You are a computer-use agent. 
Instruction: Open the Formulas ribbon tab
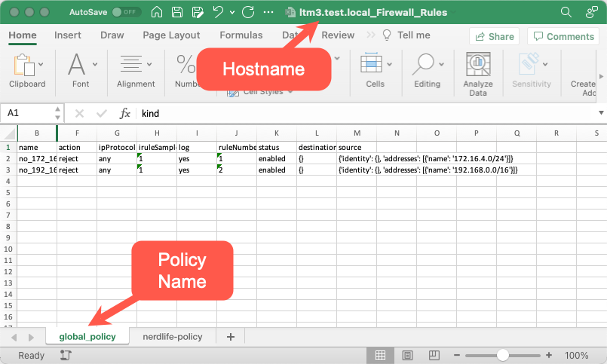tap(241, 35)
